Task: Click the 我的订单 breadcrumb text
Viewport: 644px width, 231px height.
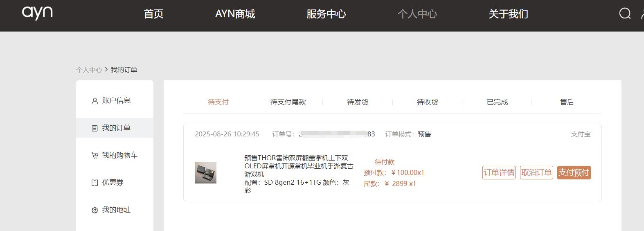Action: tap(124, 70)
